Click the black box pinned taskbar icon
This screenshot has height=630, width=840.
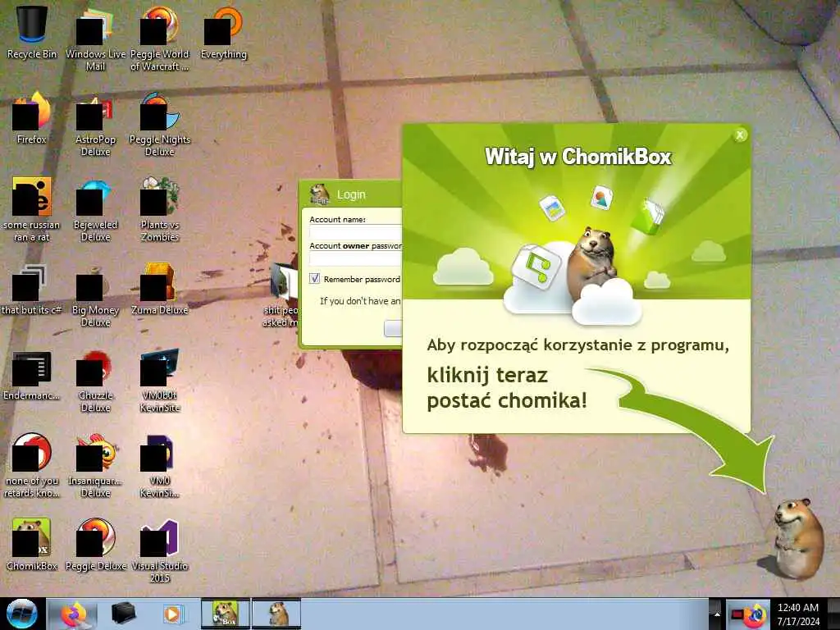tap(123, 614)
